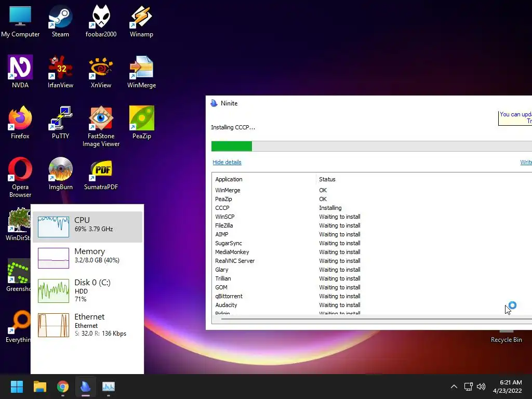Open Recycle Bin on desktop

point(506,337)
